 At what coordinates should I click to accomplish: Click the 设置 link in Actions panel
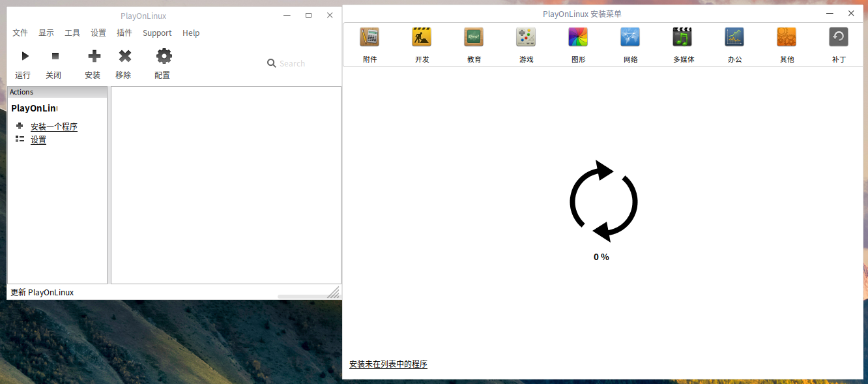[x=38, y=140]
